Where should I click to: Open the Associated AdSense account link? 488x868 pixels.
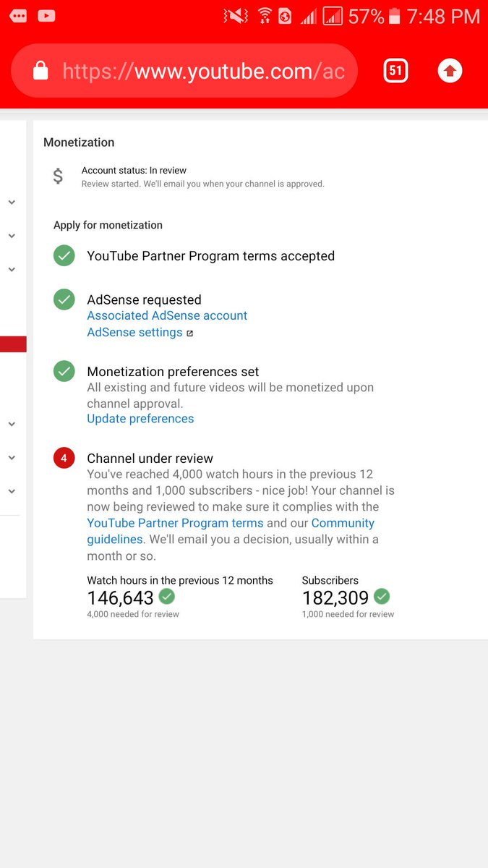point(167,315)
